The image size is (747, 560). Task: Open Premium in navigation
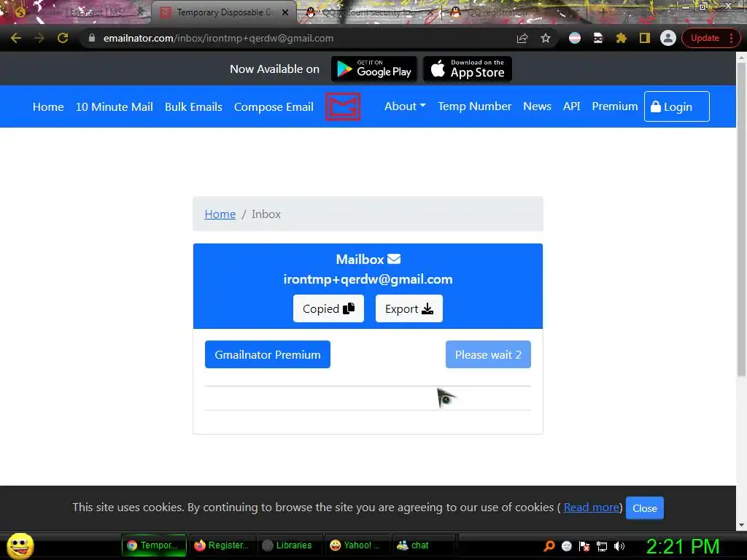614,106
